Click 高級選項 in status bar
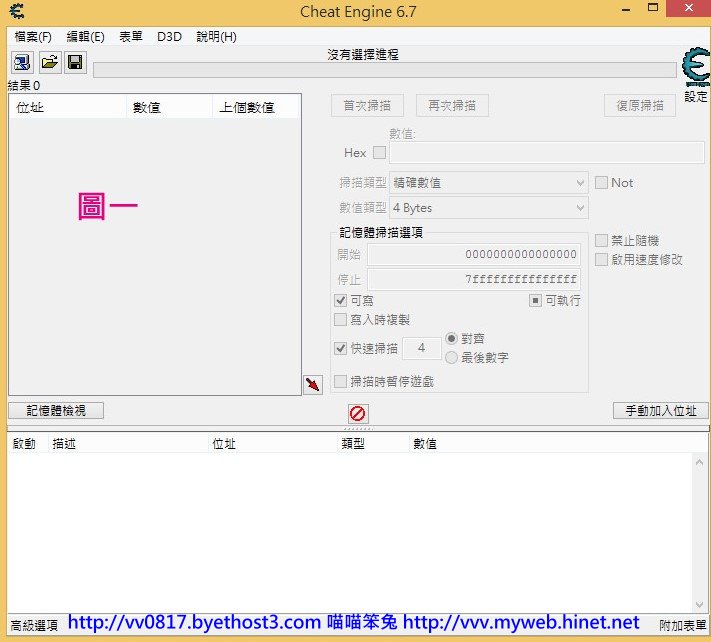 click(34, 626)
